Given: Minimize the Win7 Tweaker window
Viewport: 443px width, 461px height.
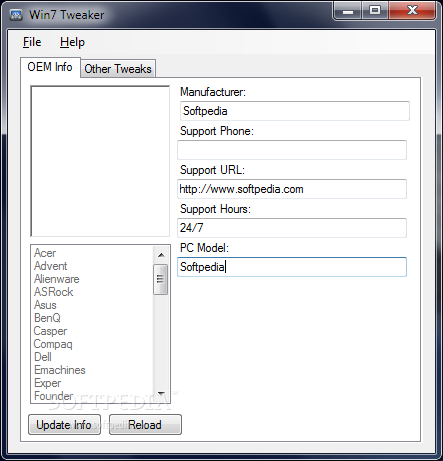Looking at the screenshot, I should click(347, 11).
